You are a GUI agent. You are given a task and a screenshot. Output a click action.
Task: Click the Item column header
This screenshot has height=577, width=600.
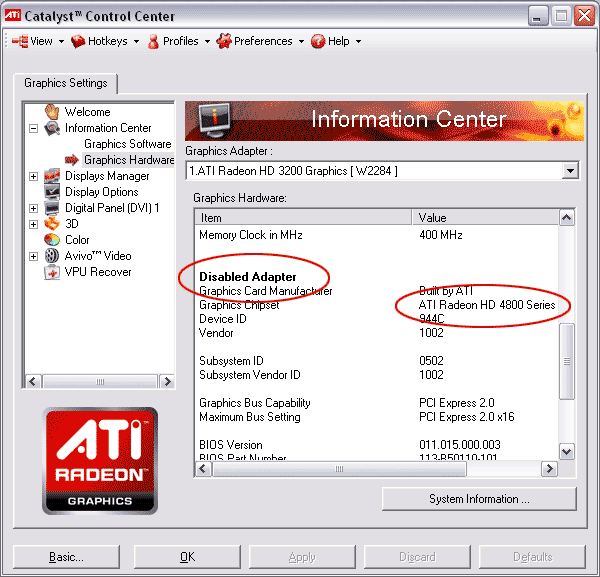tap(304, 218)
